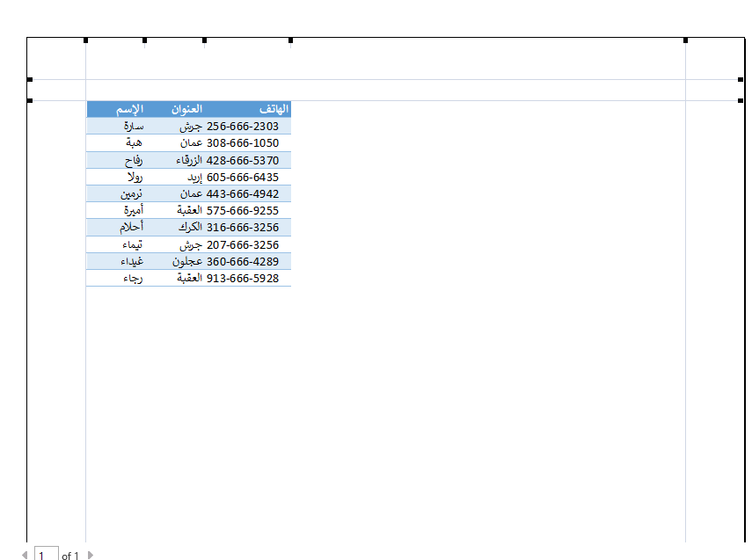Grab top margin handle on right edge
Screen dimensions: 752x560
tap(741, 101)
